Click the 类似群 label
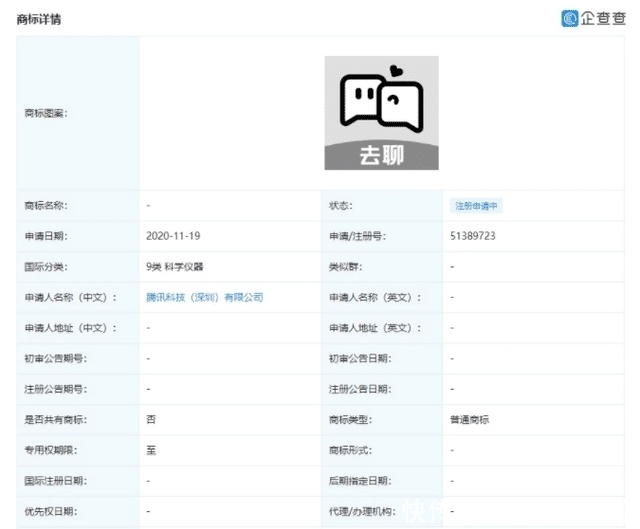This screenshot has width=640, height=529. (346, 267)
